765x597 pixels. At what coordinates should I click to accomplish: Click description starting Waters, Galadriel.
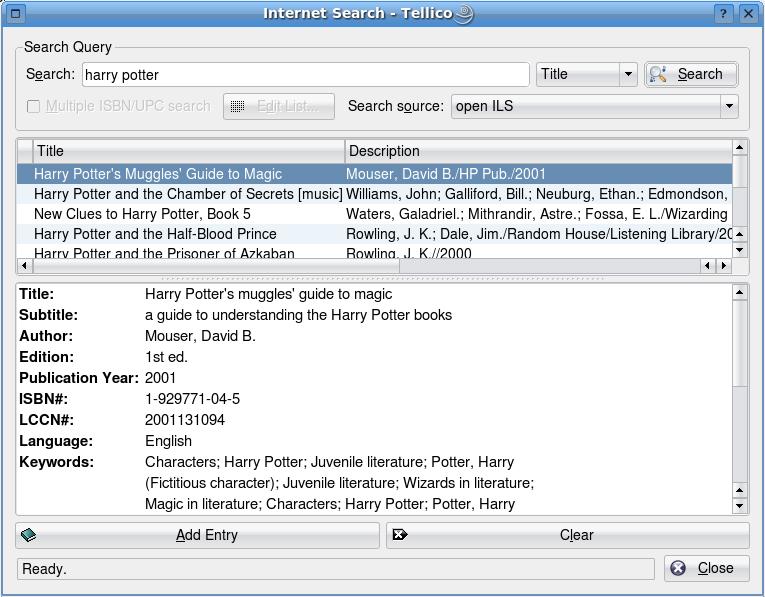click(x=537, y=214)
